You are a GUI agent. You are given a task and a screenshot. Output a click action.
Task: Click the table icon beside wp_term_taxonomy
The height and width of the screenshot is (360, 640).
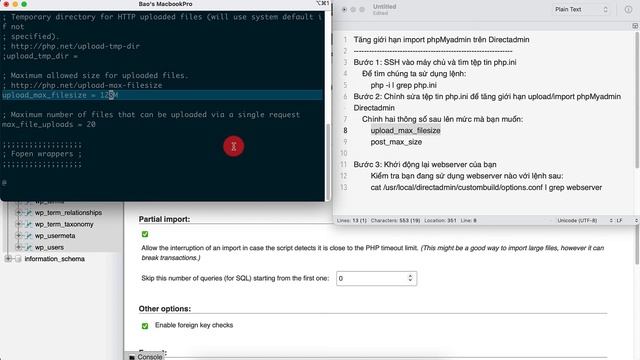point(28,224)
